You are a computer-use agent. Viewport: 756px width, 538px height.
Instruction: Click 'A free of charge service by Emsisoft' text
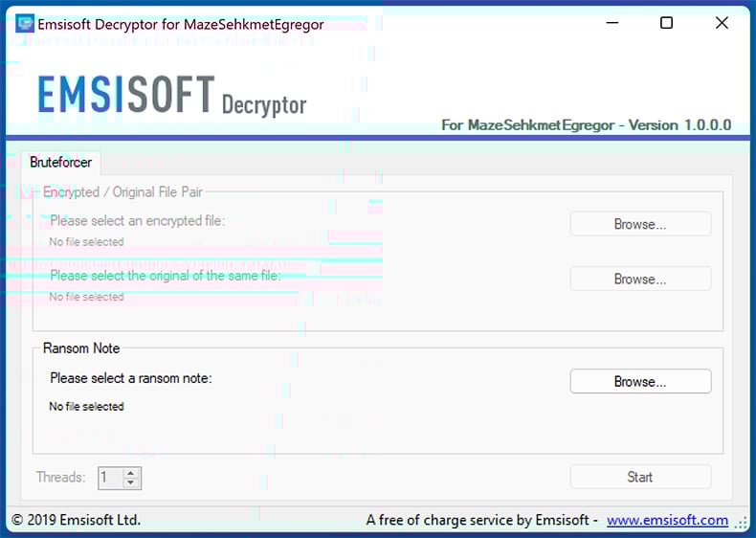[x=478, y=520]
